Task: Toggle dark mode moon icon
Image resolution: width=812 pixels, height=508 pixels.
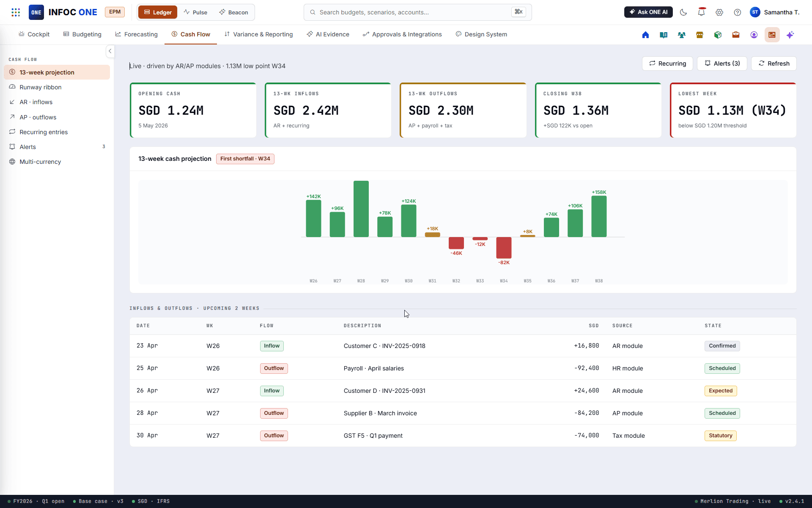Action: [683, 12]
